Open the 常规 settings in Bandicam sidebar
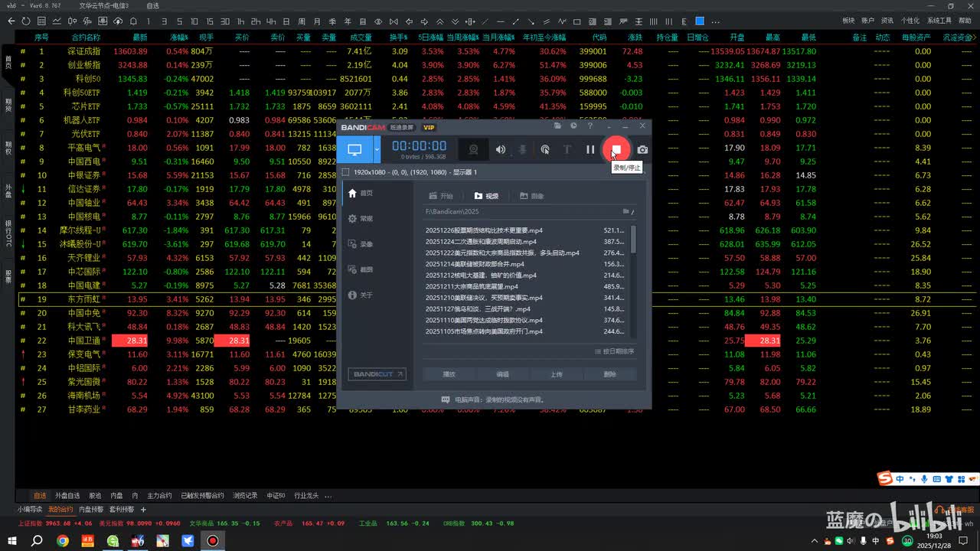 tap(360, 219)
